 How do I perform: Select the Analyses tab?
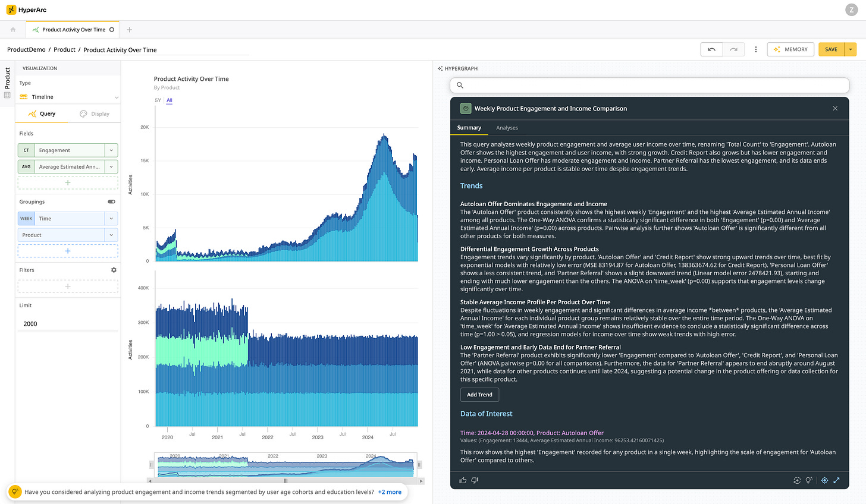[x=507, y=128]
